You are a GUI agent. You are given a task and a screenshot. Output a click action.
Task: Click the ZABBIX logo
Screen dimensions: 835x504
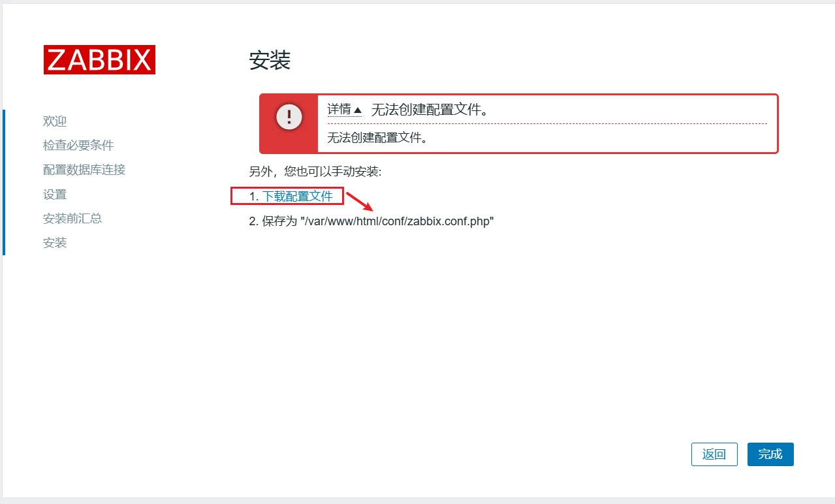point(99,59)
